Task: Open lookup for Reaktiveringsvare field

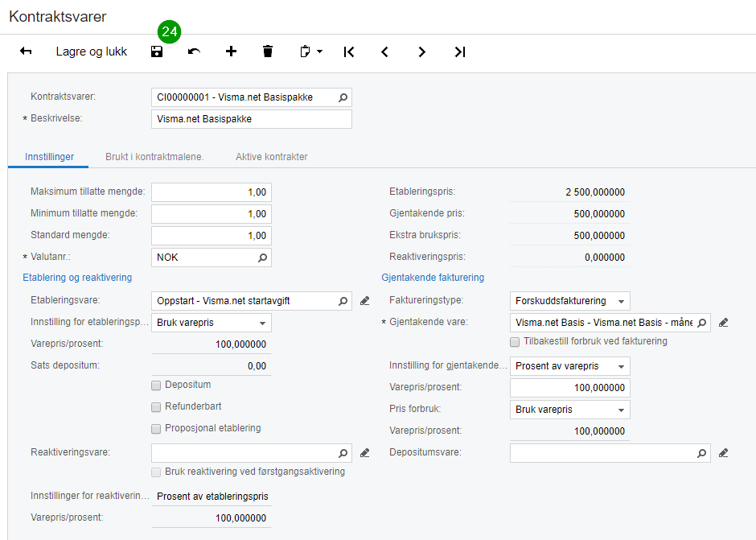Action: [x=343, y=453]
